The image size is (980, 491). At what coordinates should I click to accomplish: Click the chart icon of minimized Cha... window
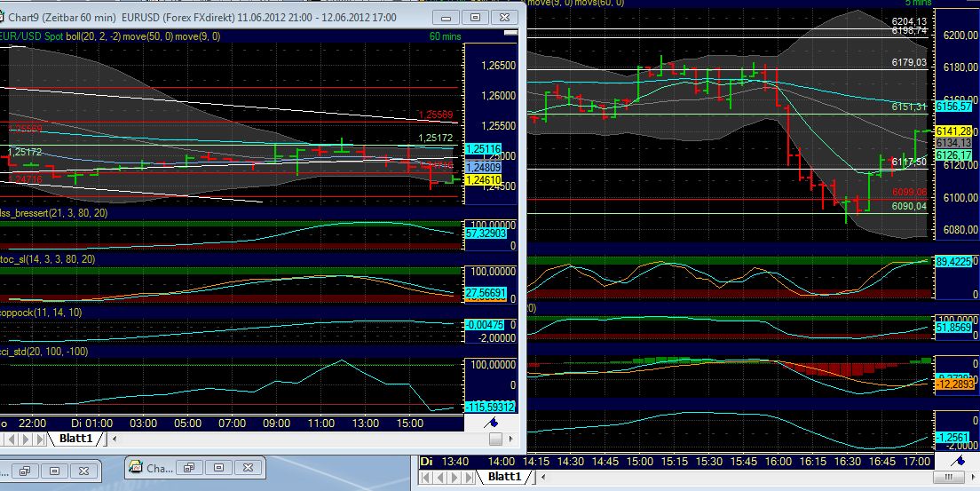point(136,467)
